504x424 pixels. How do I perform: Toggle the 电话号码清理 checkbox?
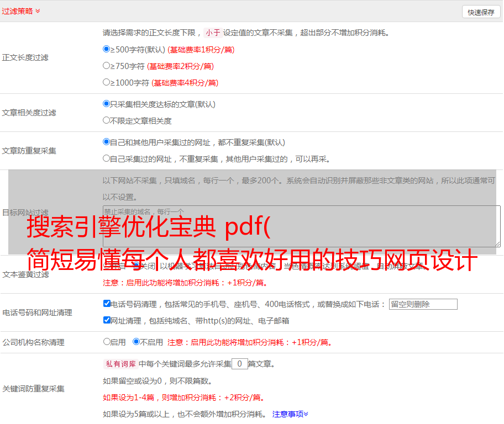(107, 304)
